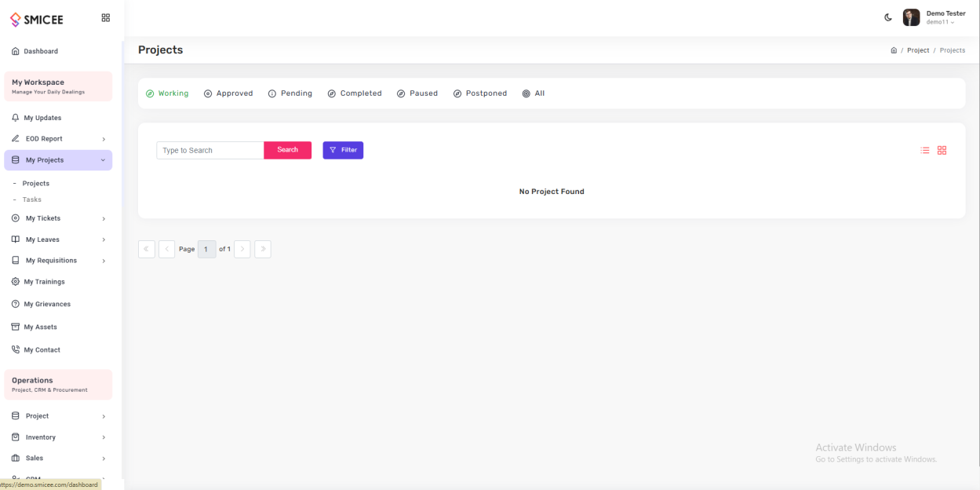This screenshot has width=980, height=490.
Task: Click the My Contact phone icon
Action: click(16, 349)
